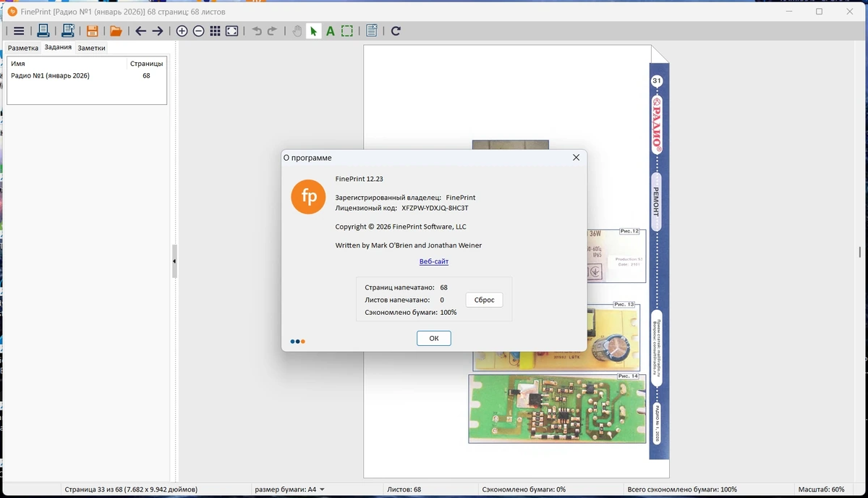Switch to the Заметки tab
Viewport: 868px width, 498px height.
(x=91, y=48)
